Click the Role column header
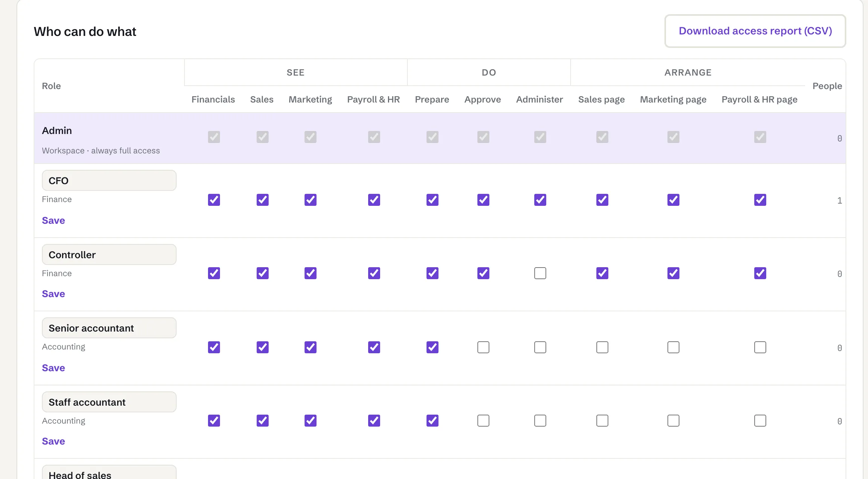 click(x=51, y=86)
